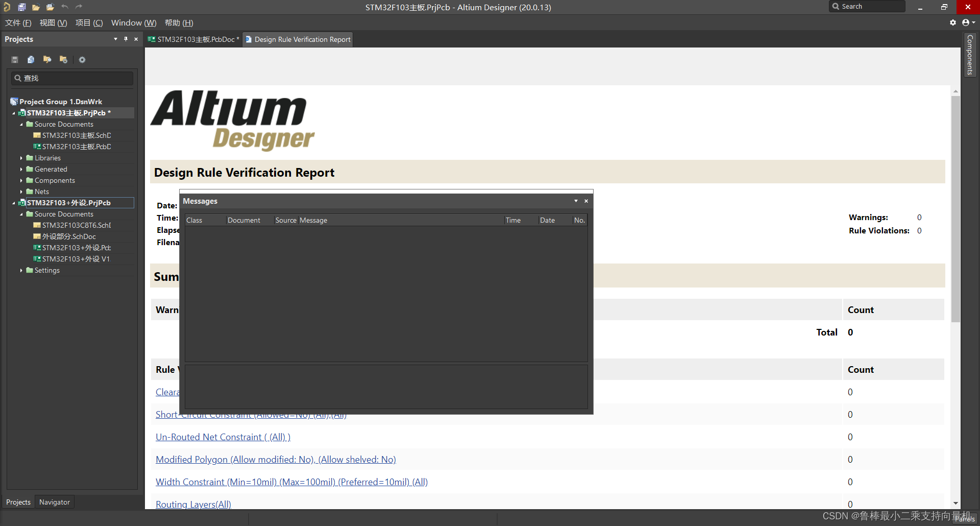The image size is (980, 526).
Task: Expand the Nets folder
Action: point(21,192)
